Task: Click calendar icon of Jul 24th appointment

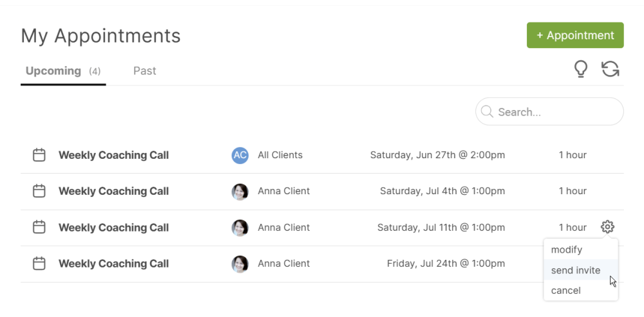Action: 39,263
